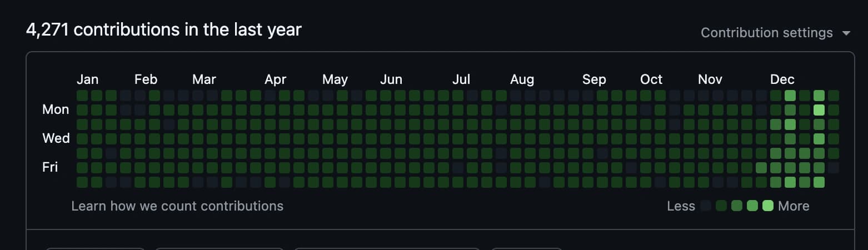This screenshot has height=250, width=868.
Task: Select the fourth legend swatch
Action: [752, 206]
